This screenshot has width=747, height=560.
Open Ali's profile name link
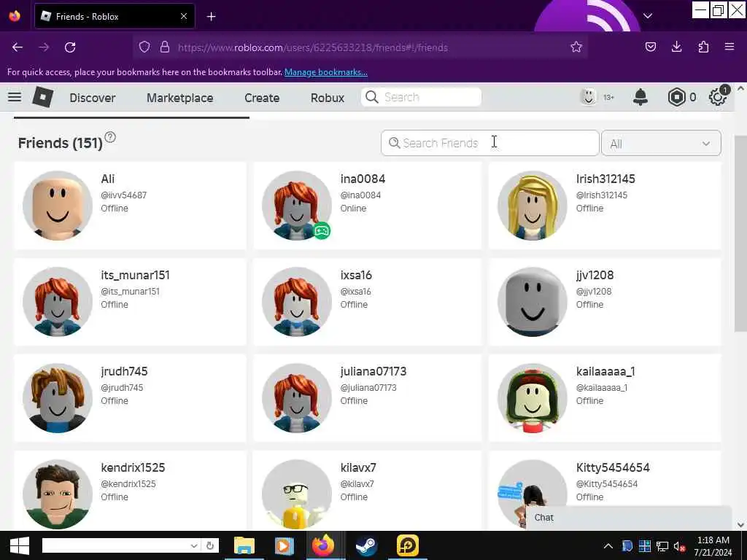[108, 179]
